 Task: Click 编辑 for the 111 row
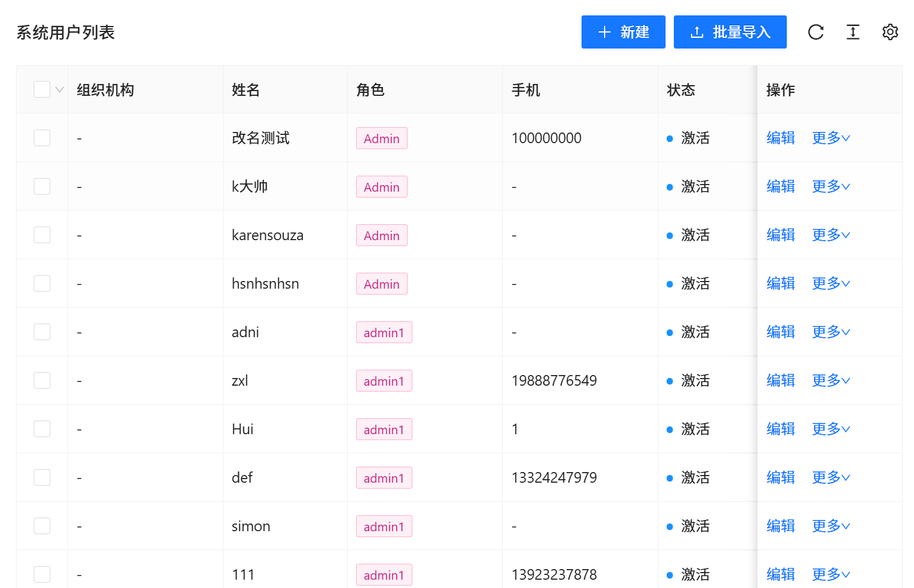(x=781, y=574)
